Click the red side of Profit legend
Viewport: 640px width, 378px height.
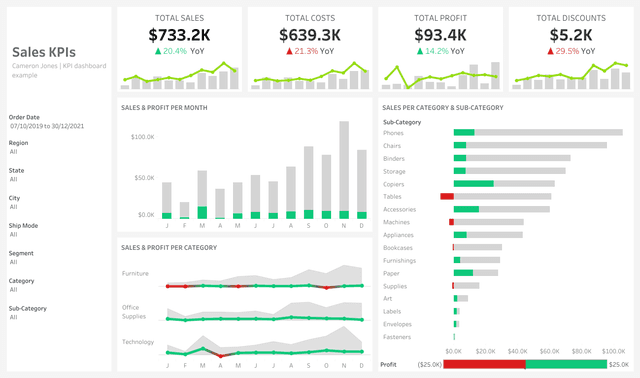tap(484, 364)
